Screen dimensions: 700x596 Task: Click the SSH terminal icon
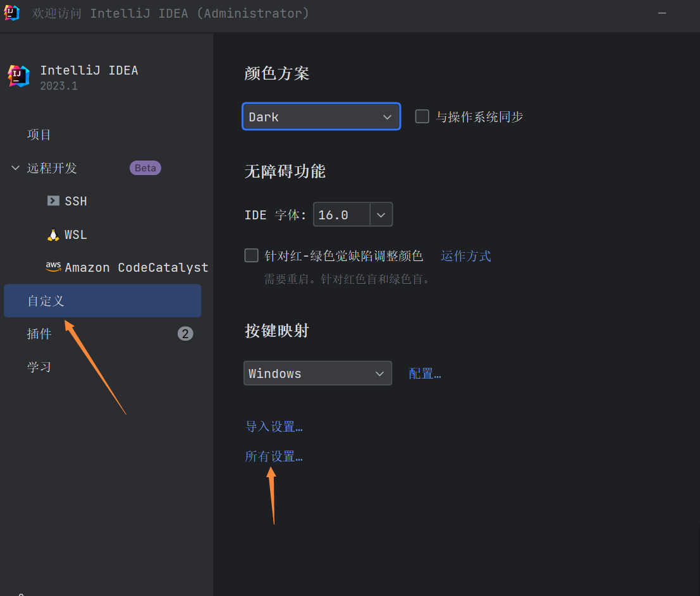(53, 201)
